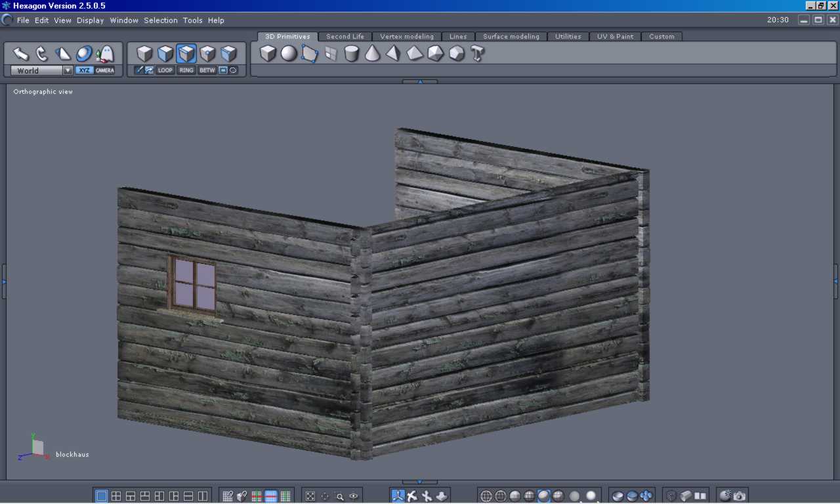The height and width of the screenshot is (504, 840).
Task: Choose the cone-shaped scale manipulator
Action: coord(63,54)
